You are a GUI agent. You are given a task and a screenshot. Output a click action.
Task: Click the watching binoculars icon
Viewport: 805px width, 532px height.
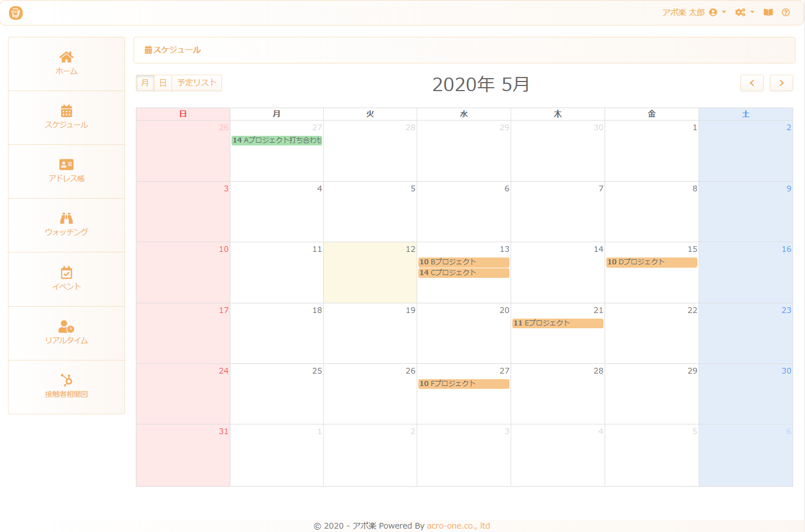pos(66,218)
